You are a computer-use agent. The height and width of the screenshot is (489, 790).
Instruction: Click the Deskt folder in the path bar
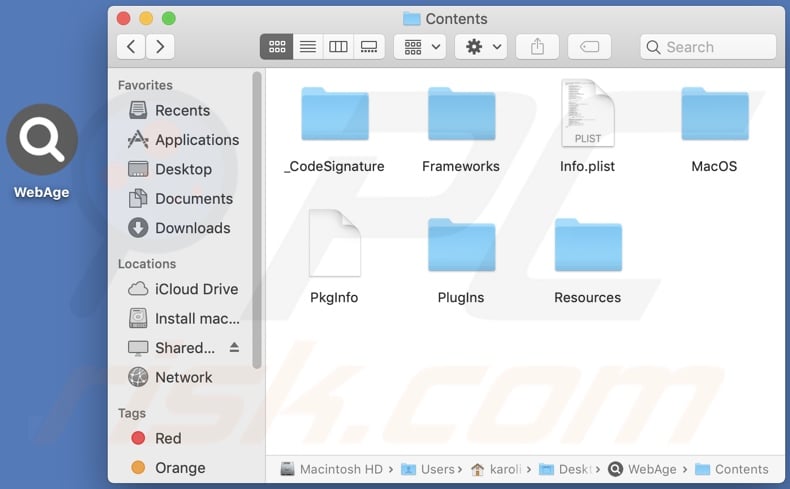tap(565, 469)
